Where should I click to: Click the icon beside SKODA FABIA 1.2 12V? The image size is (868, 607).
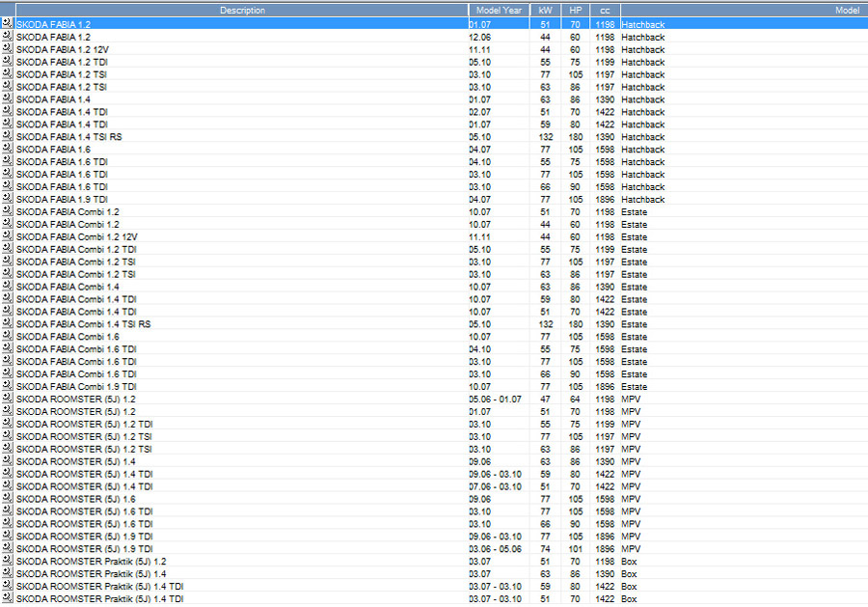[x=7, y=48]
